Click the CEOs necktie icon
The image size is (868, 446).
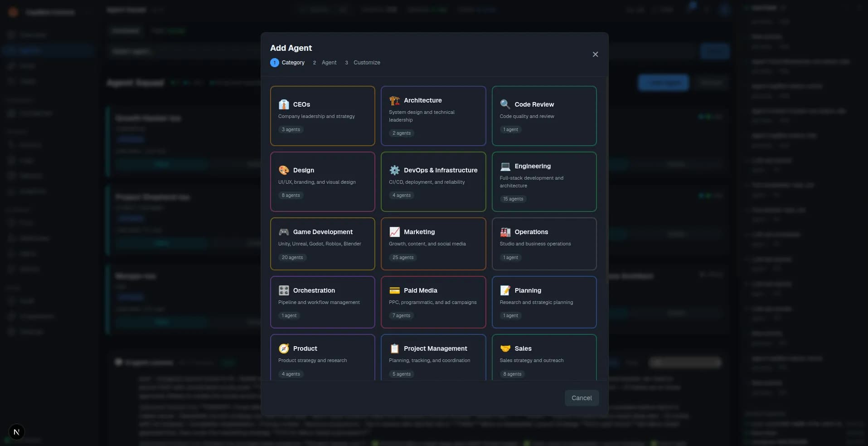pos(284,104)
